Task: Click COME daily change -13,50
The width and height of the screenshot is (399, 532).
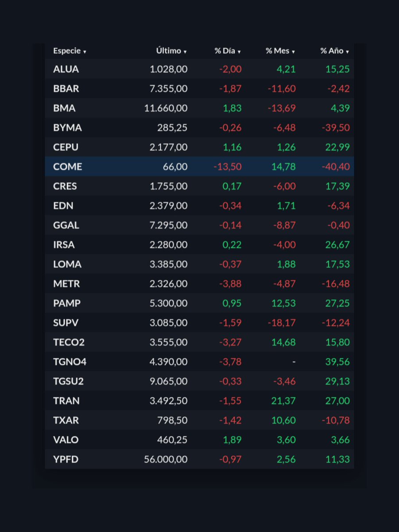Action: (x=227, y=167)
